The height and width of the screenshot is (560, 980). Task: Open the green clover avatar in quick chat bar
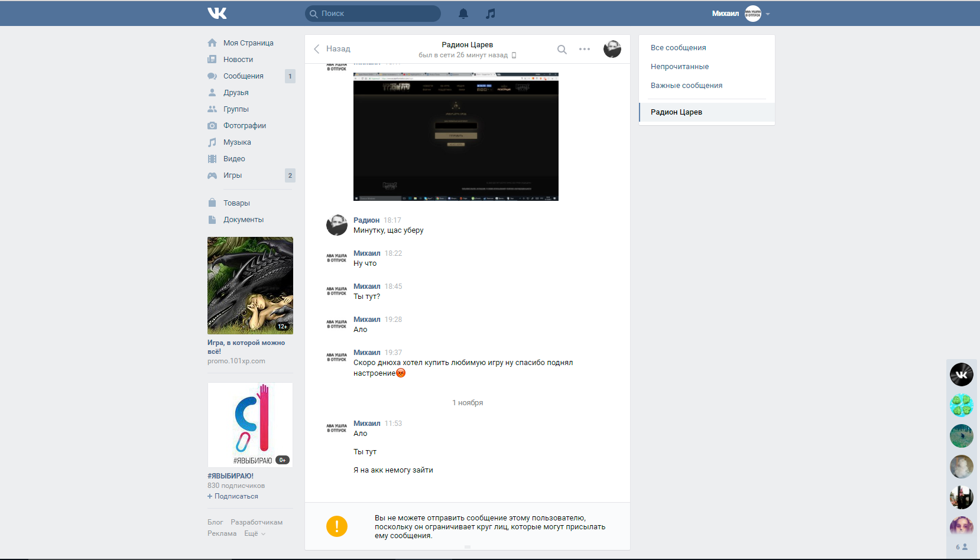coord(962,405)
